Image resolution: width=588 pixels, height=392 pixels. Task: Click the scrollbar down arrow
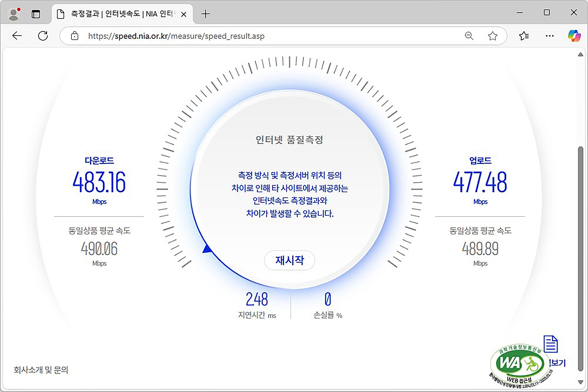pos(580,382)
